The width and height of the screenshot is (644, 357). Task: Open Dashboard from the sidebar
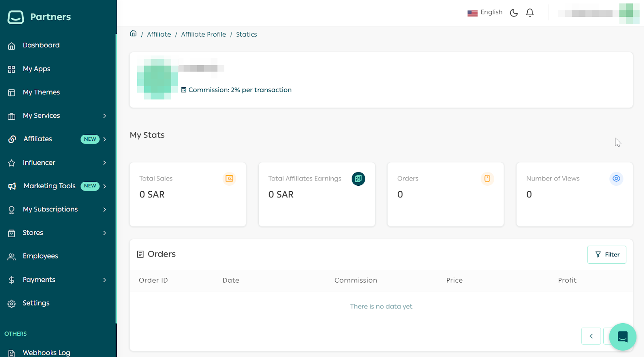point(41,45)
